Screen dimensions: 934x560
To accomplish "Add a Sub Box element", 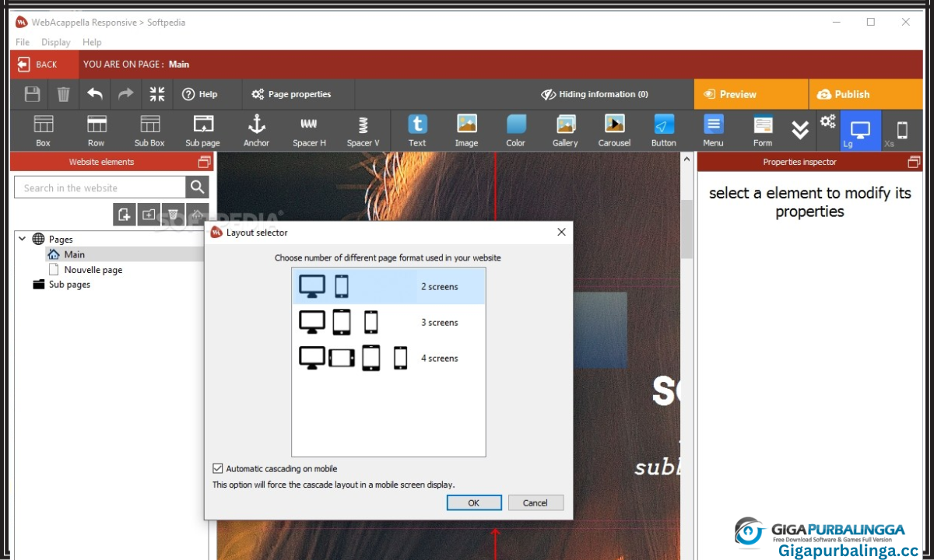I will pos(149,130).
